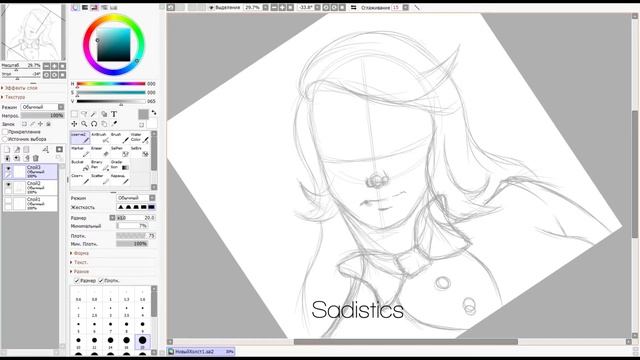Screen dimensions: 640x360
Task: Swap foreground and background colors arrow
Action: coord(154,113)
